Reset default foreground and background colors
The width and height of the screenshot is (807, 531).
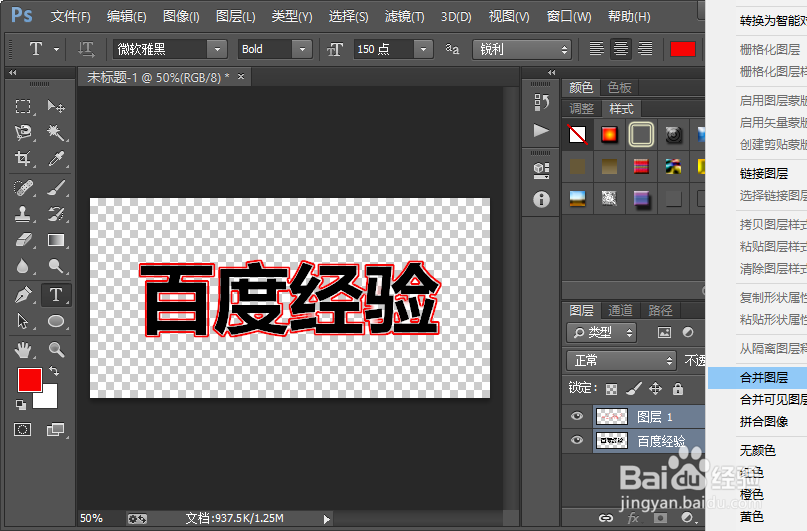pos(21,404)
